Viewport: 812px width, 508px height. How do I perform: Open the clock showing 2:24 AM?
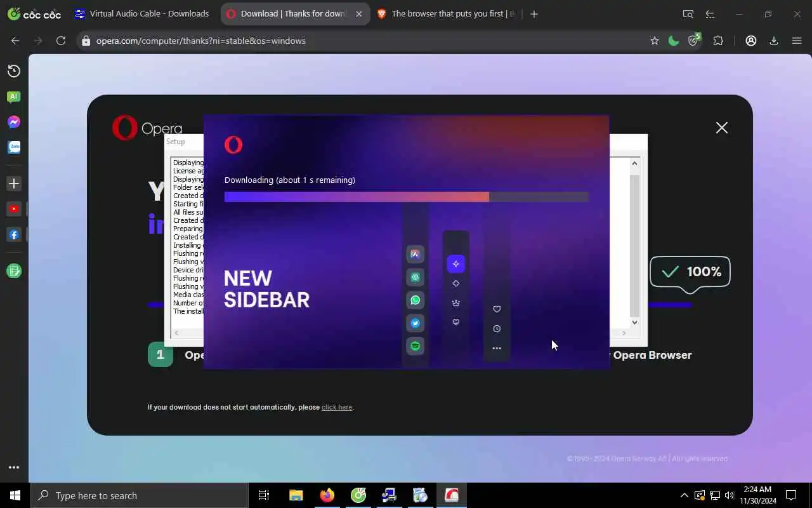pyautogui.click(x=757, y=495)
